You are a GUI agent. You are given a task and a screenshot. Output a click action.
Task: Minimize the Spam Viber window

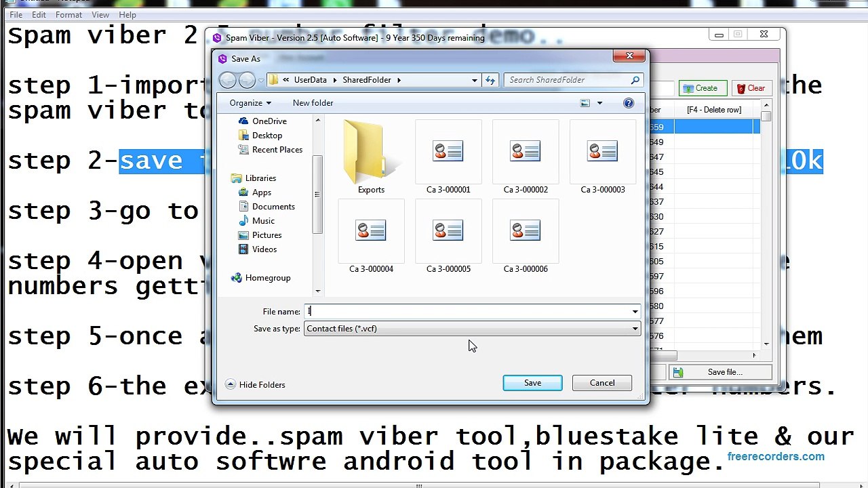point(719,35)
